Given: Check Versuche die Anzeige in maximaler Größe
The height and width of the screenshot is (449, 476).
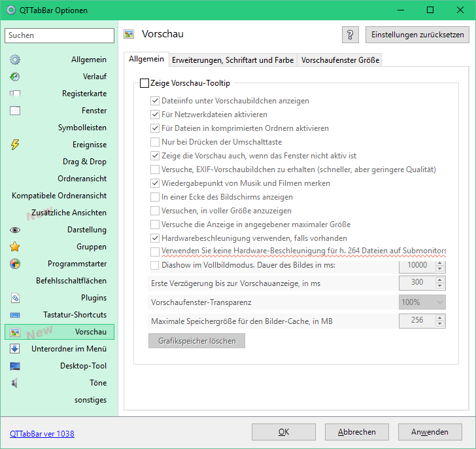Looking at the screenshot, I should (155, 224).
